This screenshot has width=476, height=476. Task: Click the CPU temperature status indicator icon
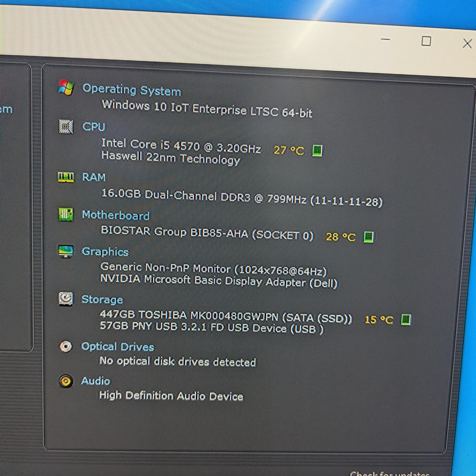coord(317,150)
